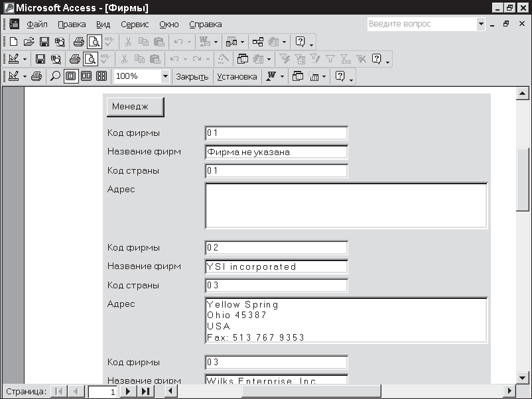The image size is (532, 399).
Task: Expand OfficeLinks dropdown arrow beside Установка
Action: pos(282,76)
